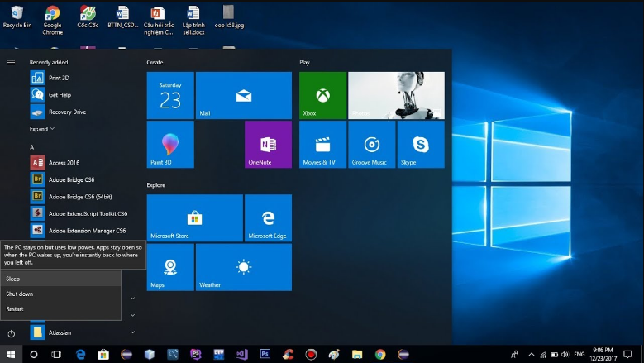
Task: Open CCleaner from the taskbar
Action: (x=288, y=355)
